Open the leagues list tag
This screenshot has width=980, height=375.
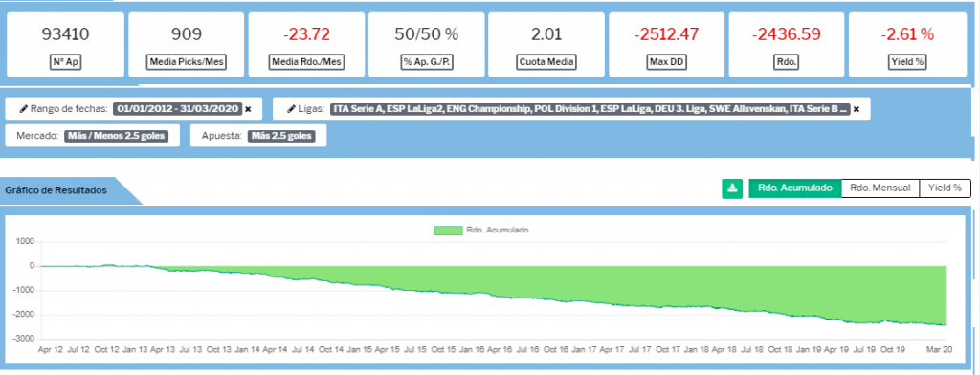point(590,109)
